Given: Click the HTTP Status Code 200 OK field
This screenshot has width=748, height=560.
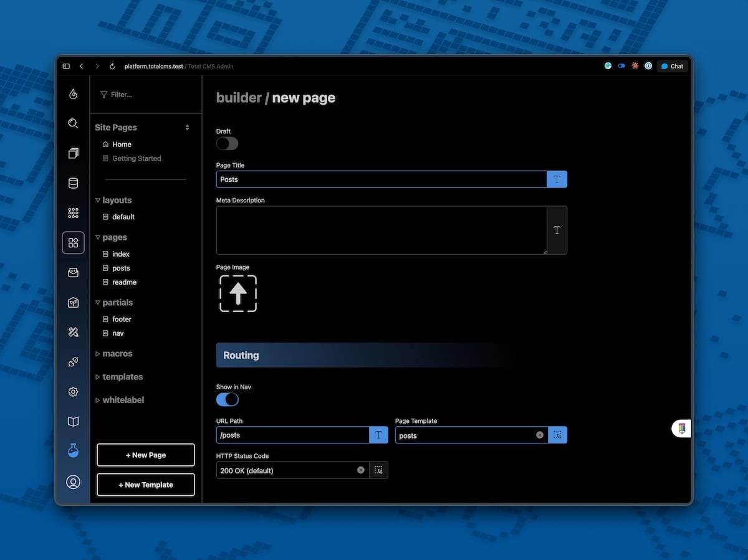Looking at the screenshot, I should pos(292,470).
